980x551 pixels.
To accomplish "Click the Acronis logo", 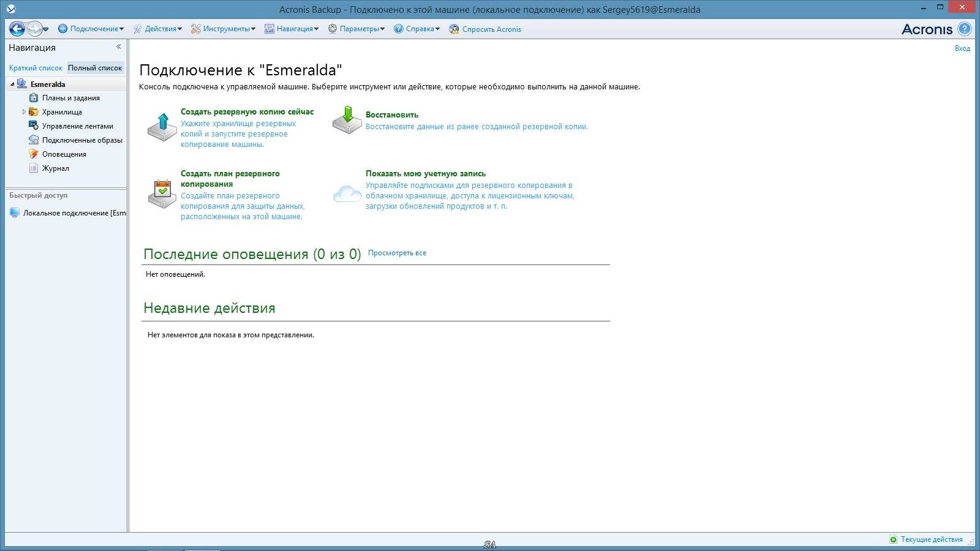I will click(x=927, y=29).
